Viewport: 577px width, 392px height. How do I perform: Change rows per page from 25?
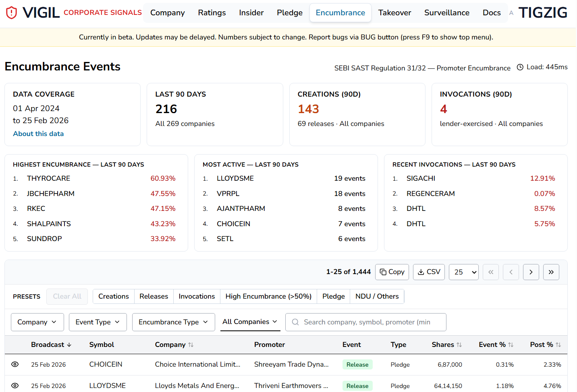(x=463, y=272)
